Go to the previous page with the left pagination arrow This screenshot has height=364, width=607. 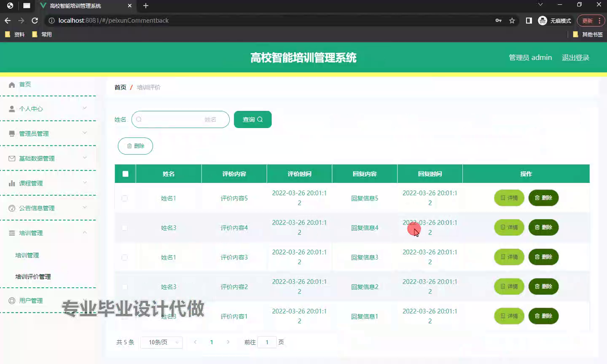[x=195, y=342]
